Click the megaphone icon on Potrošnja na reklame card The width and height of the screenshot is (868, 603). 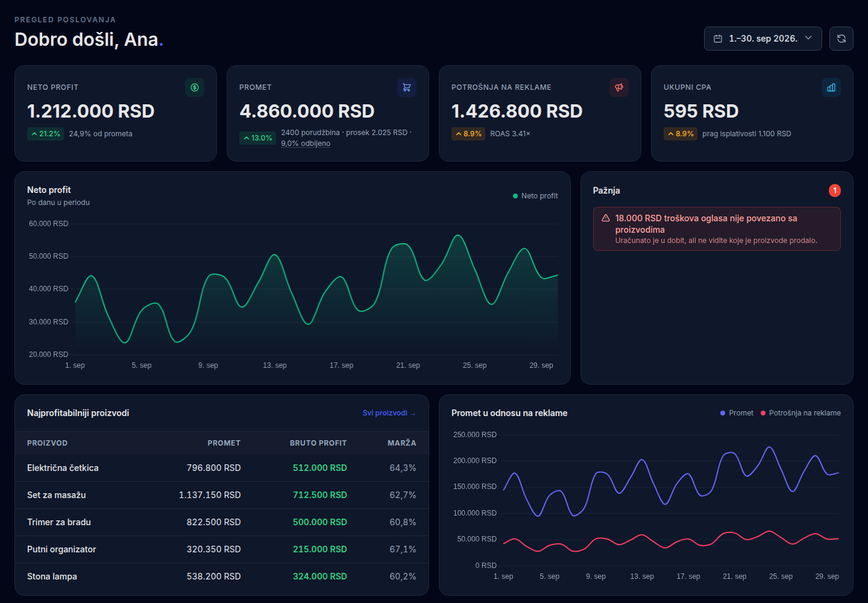[619, 87]
